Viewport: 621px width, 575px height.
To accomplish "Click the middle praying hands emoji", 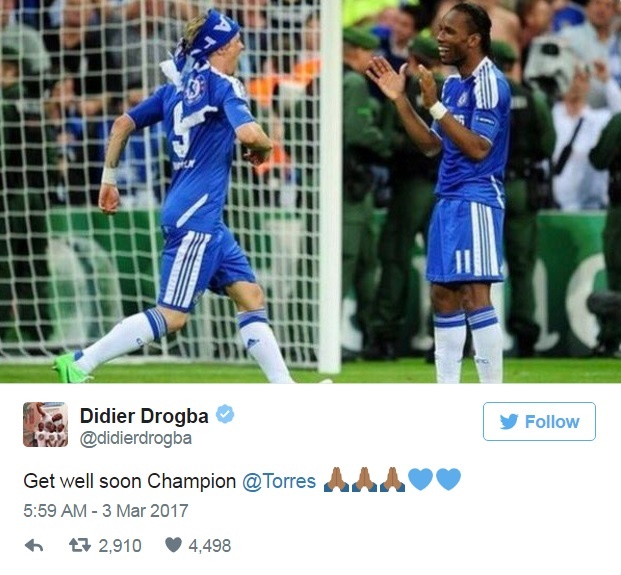I will click(364, 480).
